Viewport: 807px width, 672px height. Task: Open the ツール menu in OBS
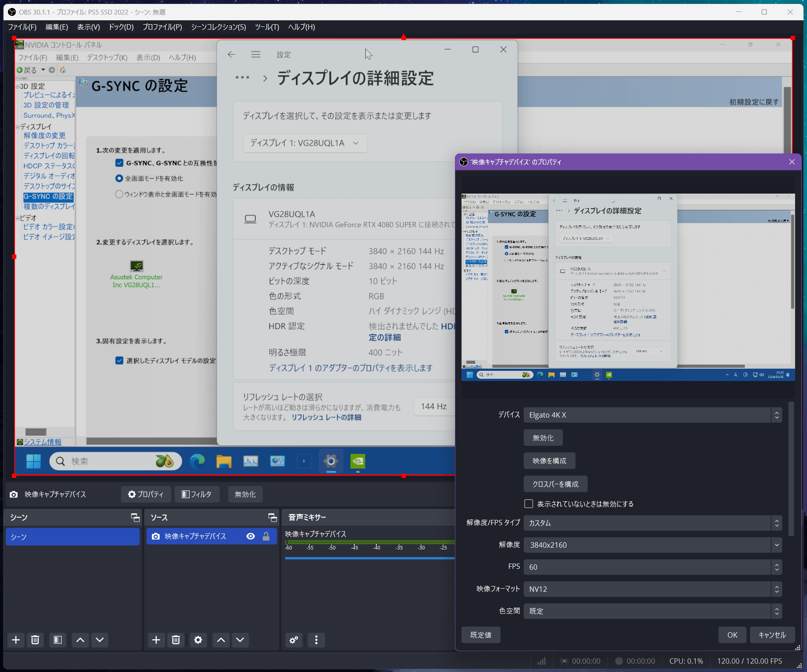pos(267,27)
